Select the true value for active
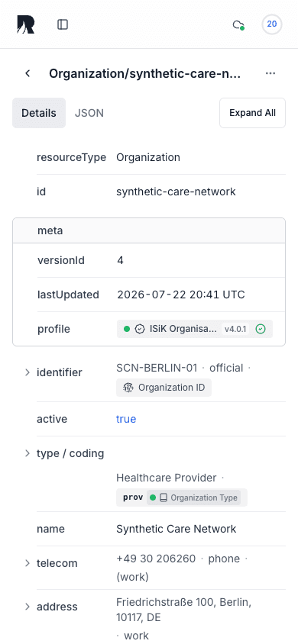The width and height of the screenshot is (298, 644). [126, 420]
